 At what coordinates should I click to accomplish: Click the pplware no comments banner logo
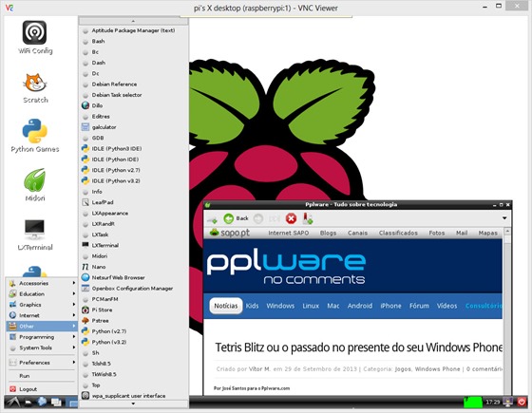(286, 268)
